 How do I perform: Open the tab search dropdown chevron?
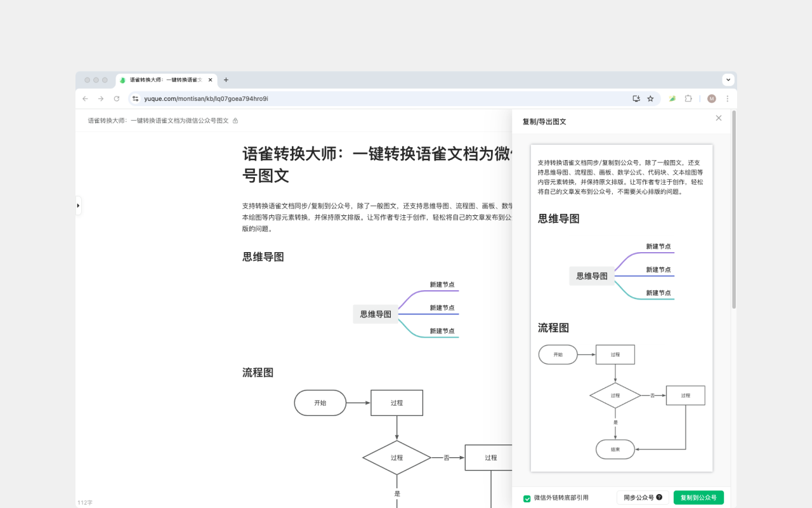pyautogui.click(x=728, y=80)
